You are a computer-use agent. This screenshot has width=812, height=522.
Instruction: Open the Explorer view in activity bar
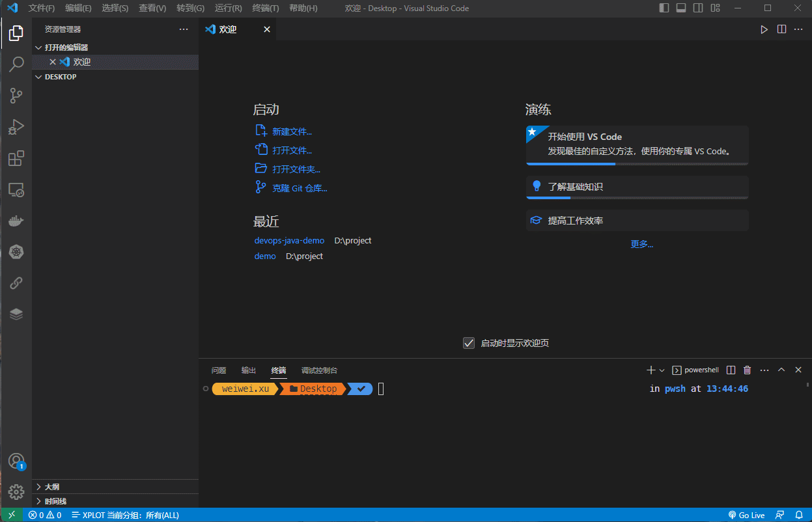tap(16, 33)
